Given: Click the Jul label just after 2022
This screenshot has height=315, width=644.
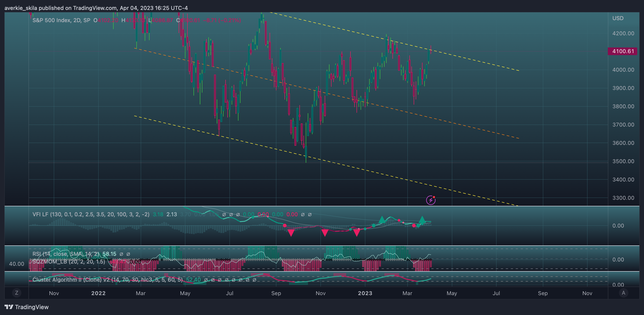Looking at the screenshot, I should [229, 293].
